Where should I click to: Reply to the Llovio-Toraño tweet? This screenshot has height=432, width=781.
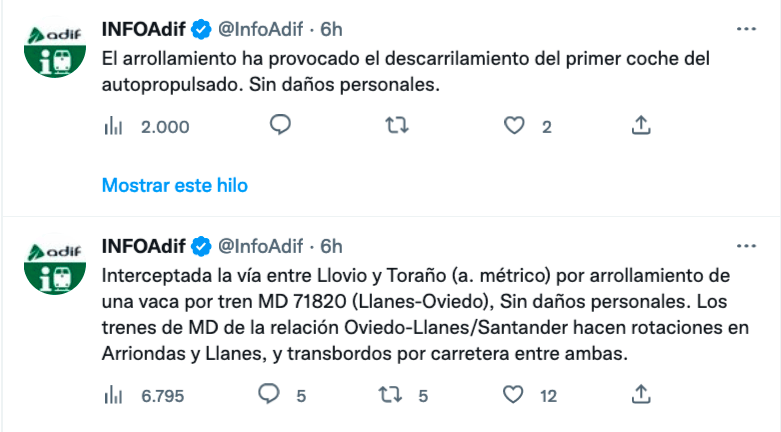coord(269,394)
